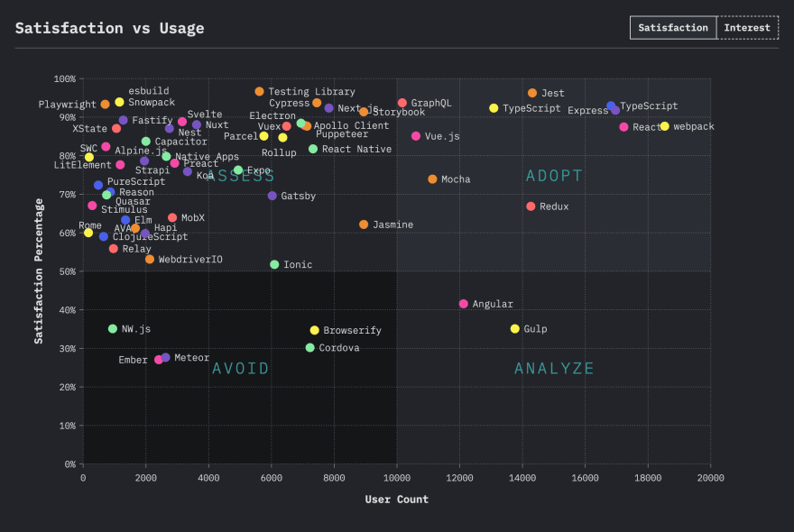Select the Nuxt data point
This screenshot has height=532, width=794.
click(x=197, y=125)
